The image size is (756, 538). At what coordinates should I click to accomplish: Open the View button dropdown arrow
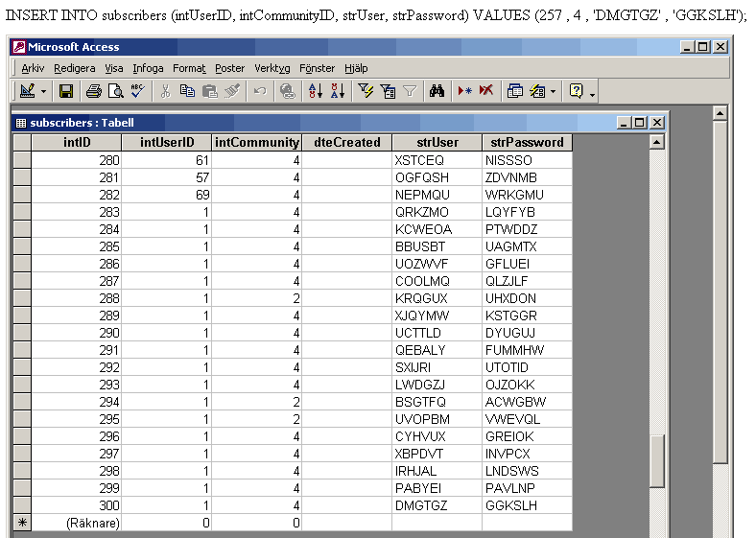[43, 91]
